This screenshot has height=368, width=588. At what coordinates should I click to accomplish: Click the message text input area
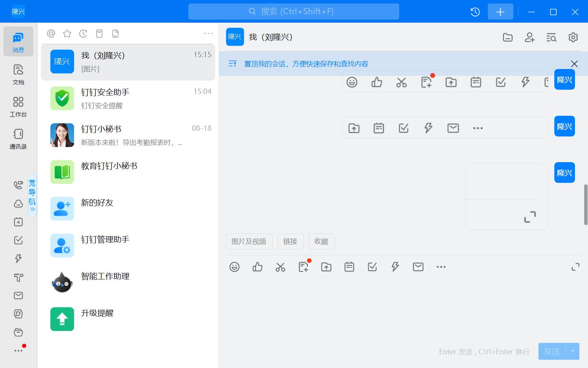pos(403,307)
